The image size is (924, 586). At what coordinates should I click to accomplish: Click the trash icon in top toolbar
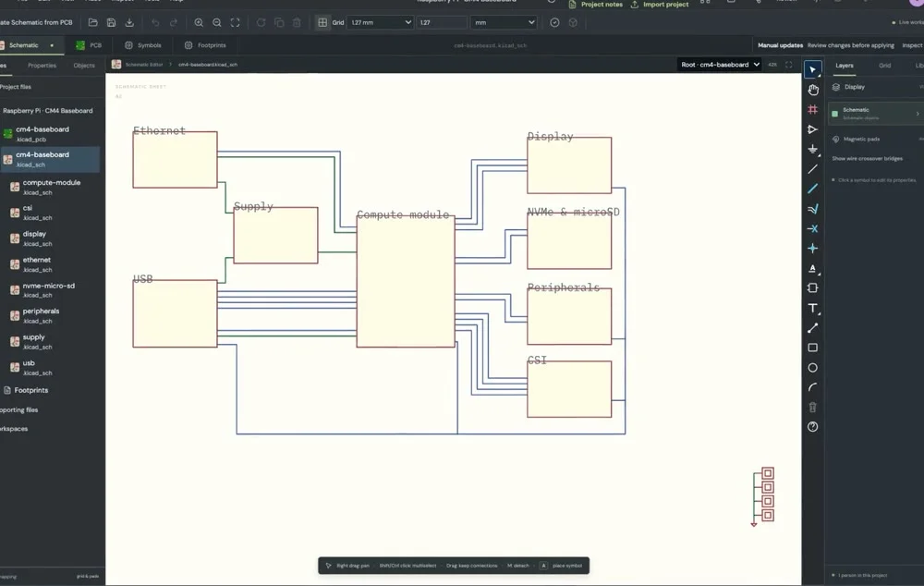click(x=297, y=22)
